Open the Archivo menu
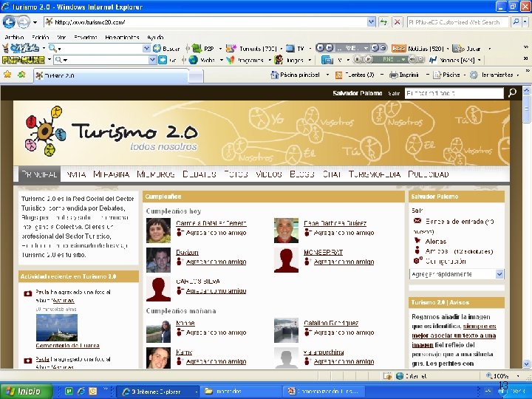The width and height of the screenshot is (532, 399). 14,38
